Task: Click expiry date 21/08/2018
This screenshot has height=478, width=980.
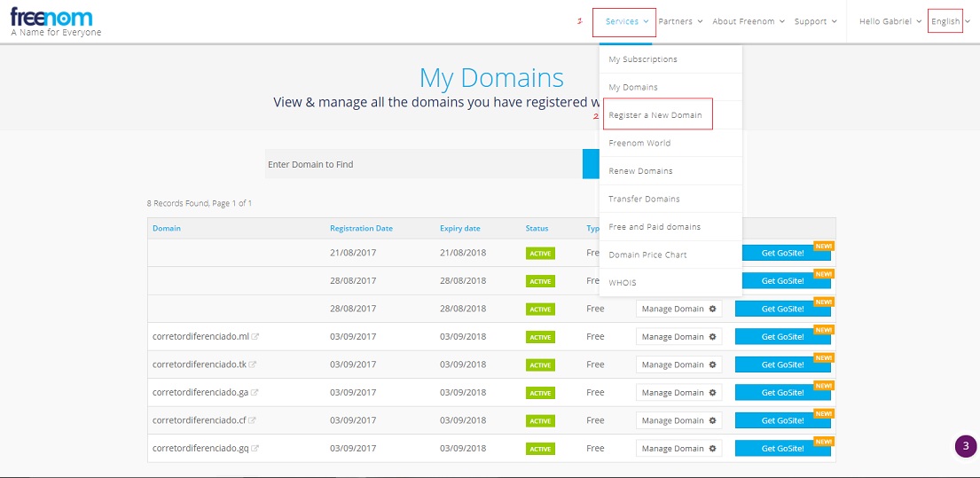Action: 463,253
